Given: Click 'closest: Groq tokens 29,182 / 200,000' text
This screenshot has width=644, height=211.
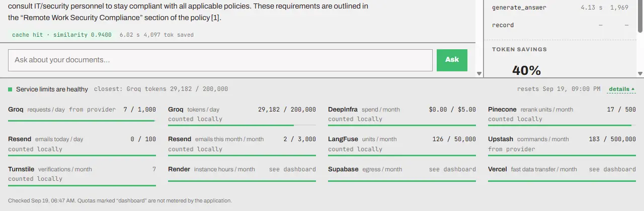Looking at the screenshot, I should click(x=161, y=89).
